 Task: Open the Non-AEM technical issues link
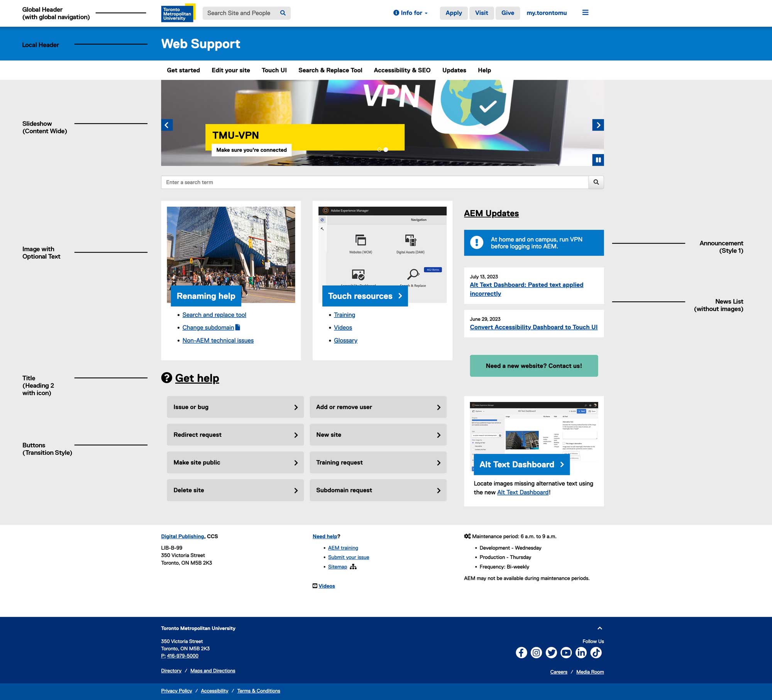(x=218, y=340)
